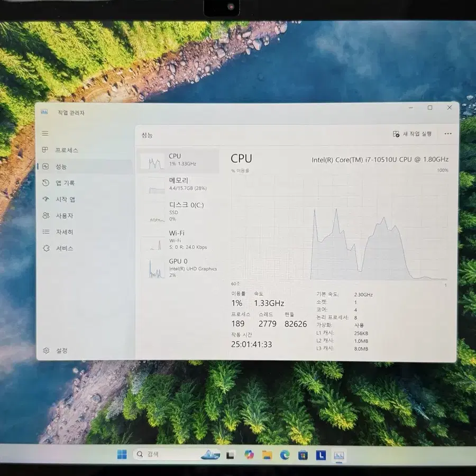Image resolution: width=476 pixels, height=476 pixels.
Task: Toggle the hamburger navigation menu
Action: [x=45, y=134]
